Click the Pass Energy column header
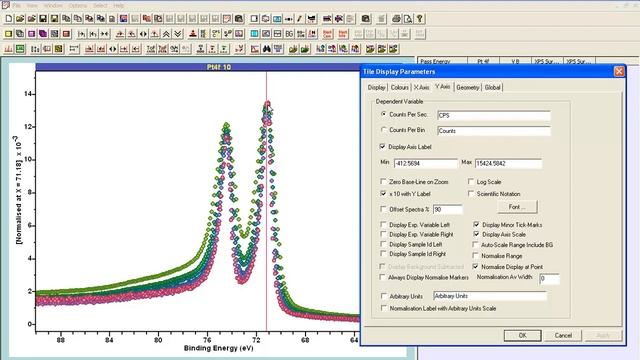 442,61
